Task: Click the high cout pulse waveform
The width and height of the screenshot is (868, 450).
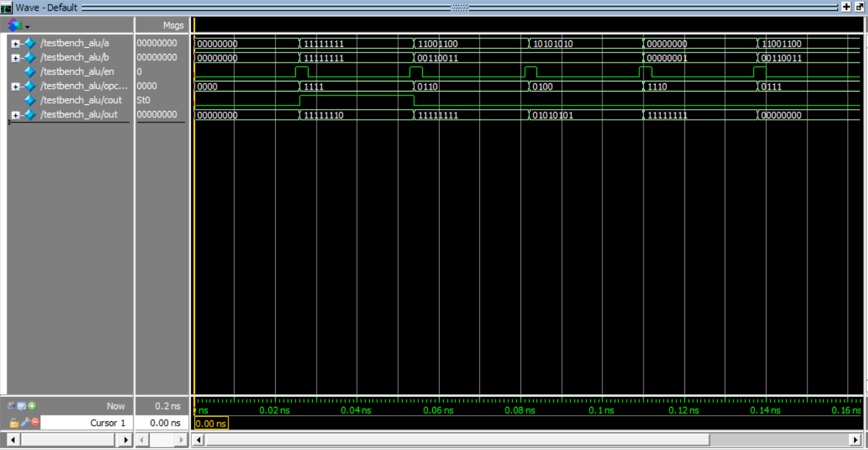Action: click(x=357, y=100)
